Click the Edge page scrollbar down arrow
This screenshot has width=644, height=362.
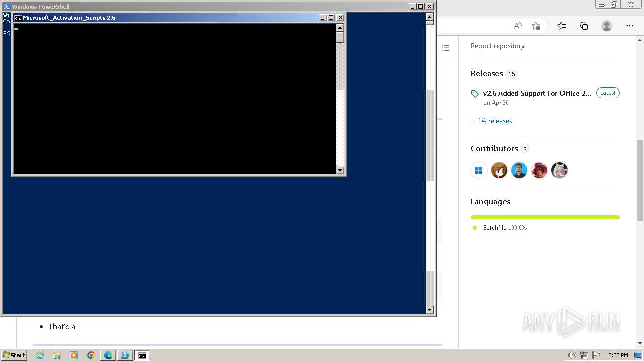point(640,343)
